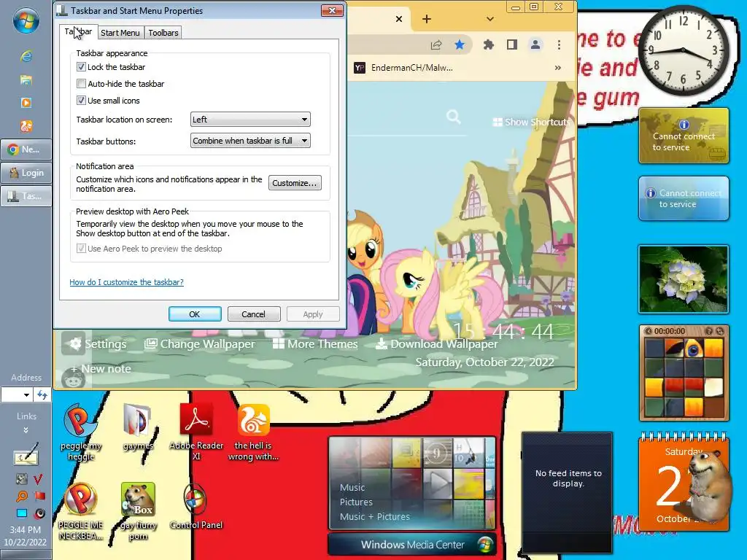Switch to the Toolbars tab
The height and width of the screenshot is (560, 747).
tap(163, 33)
